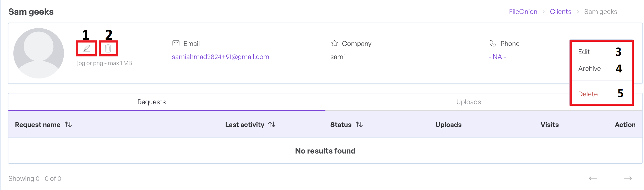Choose Delete from the client menu

click(x=588, y=94)
